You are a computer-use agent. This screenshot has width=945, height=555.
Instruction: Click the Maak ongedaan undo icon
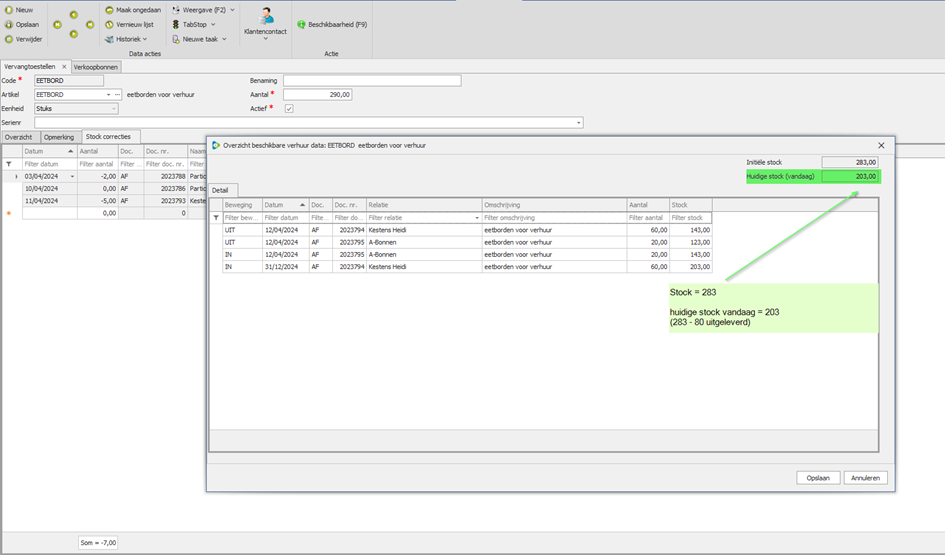coord(109,10)
